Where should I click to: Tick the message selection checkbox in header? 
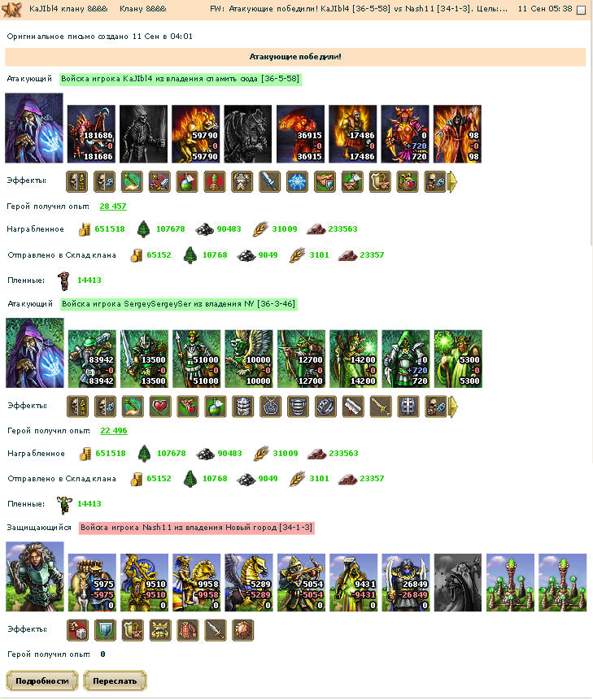pyautogui.click(x=582, y=10)
